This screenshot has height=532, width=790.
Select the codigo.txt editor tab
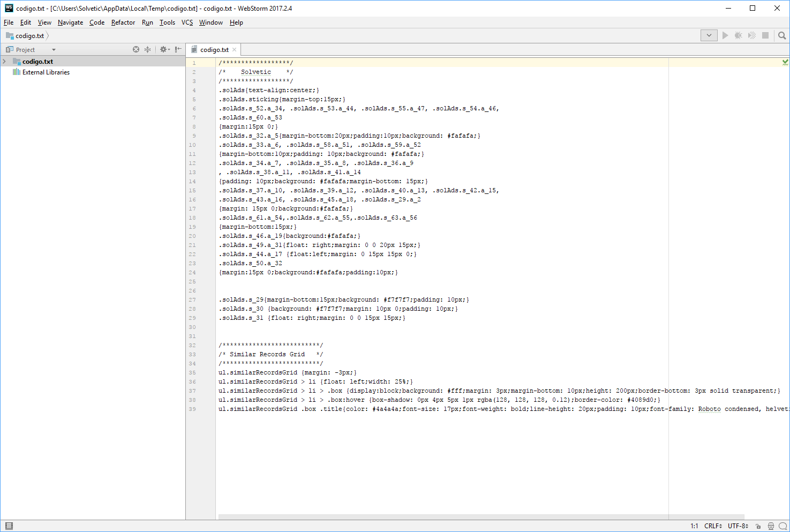pos(214,49)
